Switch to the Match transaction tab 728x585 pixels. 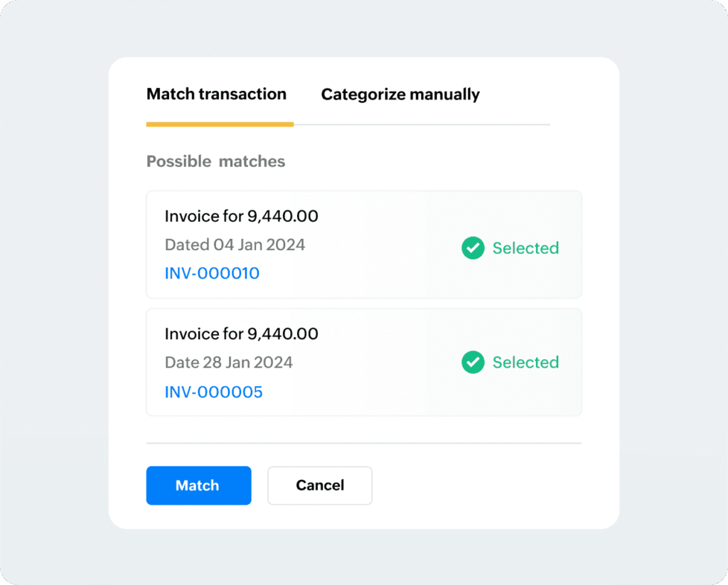click(x=216, y=95)
